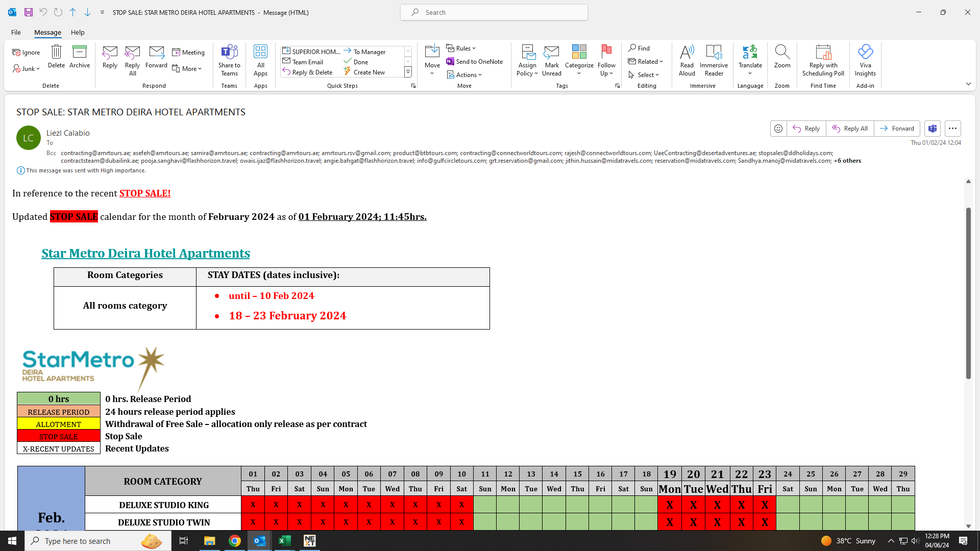This screenshot has width=980, height=551.
Task: Forward the email from the ribbon
Action: (156, 56)
